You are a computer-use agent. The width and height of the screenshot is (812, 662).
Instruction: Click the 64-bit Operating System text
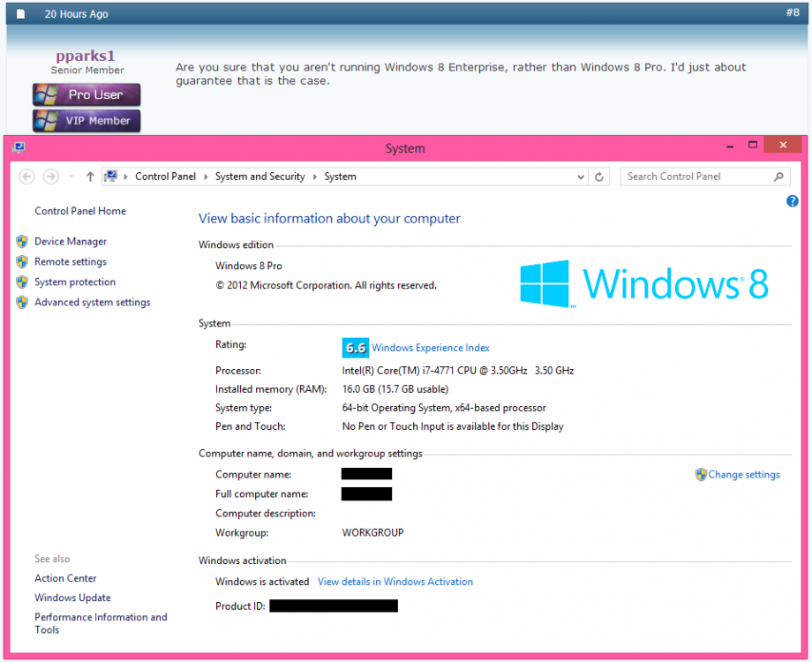(444, 408)
